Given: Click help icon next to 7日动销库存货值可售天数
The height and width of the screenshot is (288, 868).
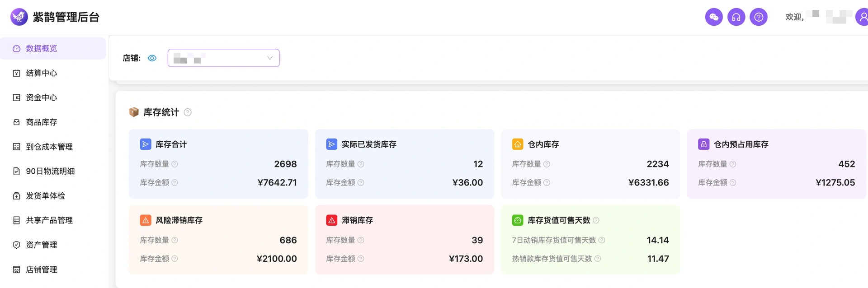Looking at the screenshot, I should (602, 240).
